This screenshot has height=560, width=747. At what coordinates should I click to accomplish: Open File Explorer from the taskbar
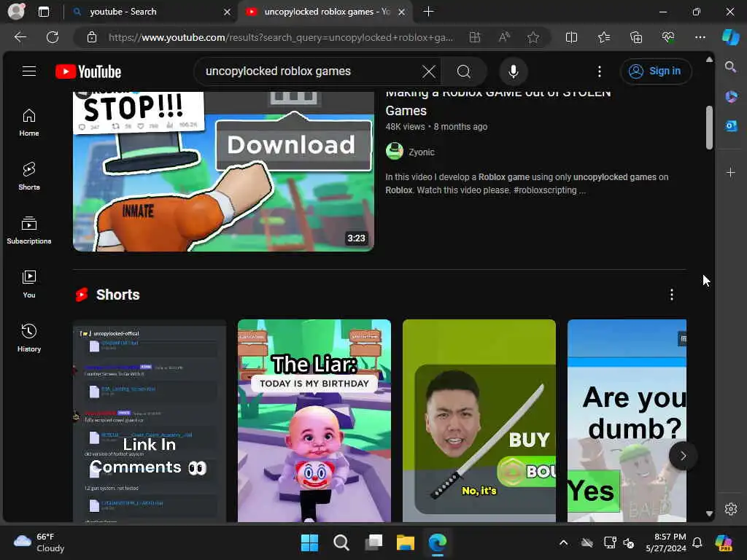coord(406,542)
